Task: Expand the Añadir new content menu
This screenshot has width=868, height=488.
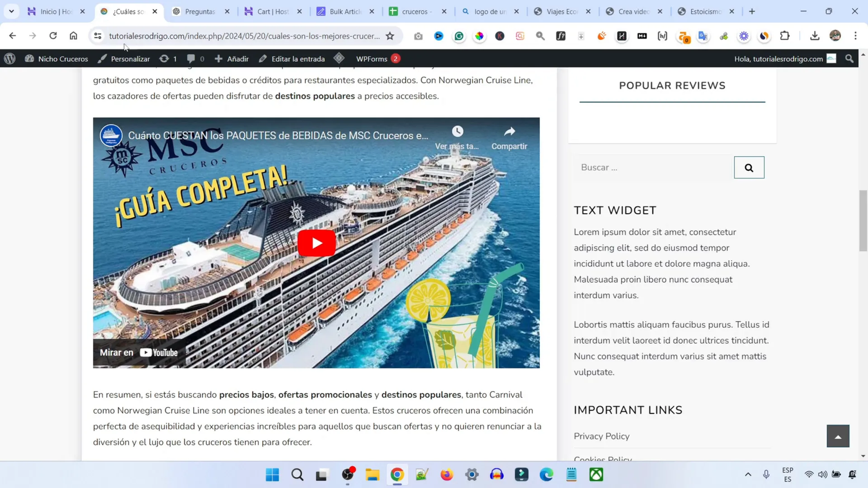Action: [x=232, y=59]
